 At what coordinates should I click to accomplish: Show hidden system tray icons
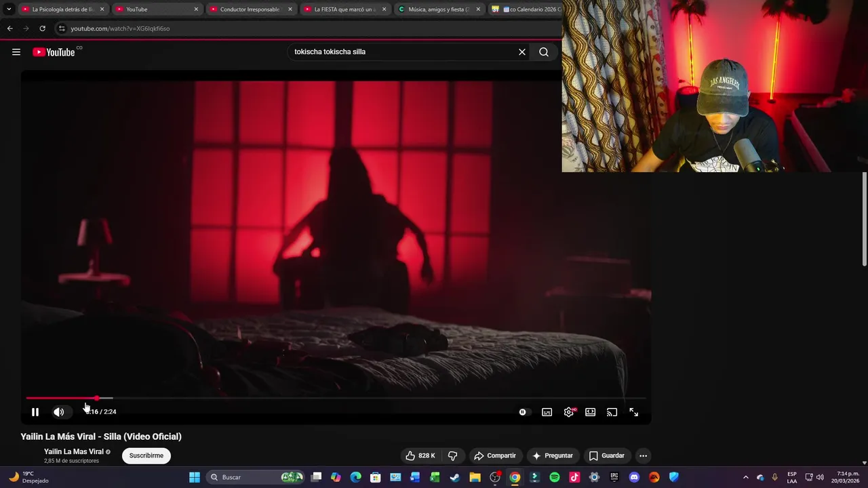tap(746, 477)
